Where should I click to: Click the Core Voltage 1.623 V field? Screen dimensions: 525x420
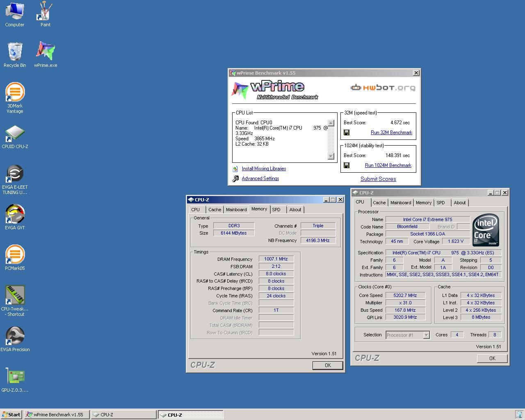coord(456,242)
